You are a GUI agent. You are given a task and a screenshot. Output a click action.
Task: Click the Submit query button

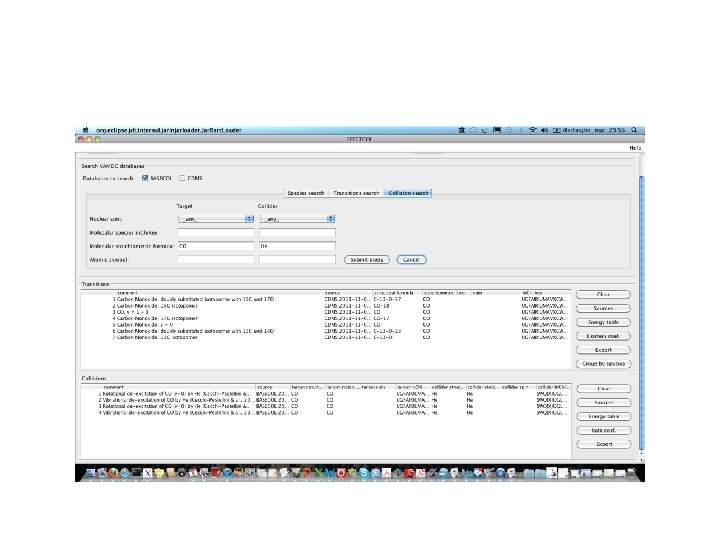(367, 260)
